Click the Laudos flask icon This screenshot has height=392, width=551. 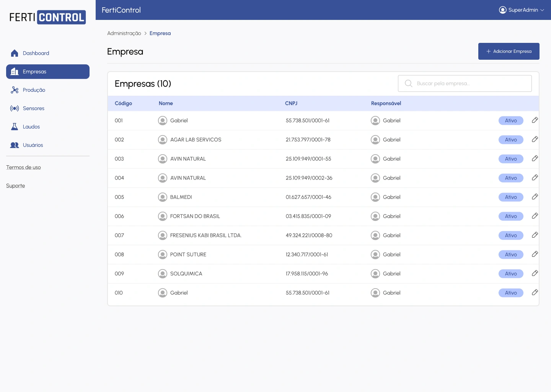pyautogui.click(x=15, y=127)
